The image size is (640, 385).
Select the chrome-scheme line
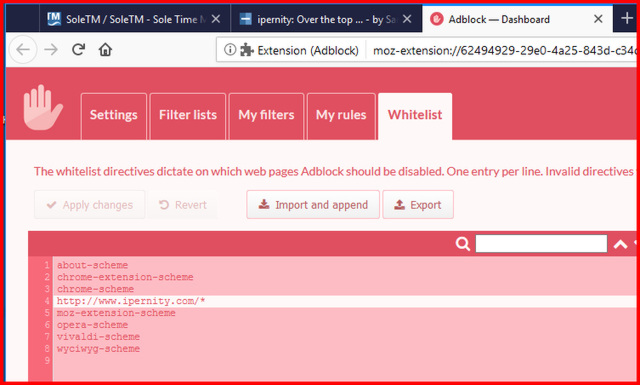tap(95, 289)
